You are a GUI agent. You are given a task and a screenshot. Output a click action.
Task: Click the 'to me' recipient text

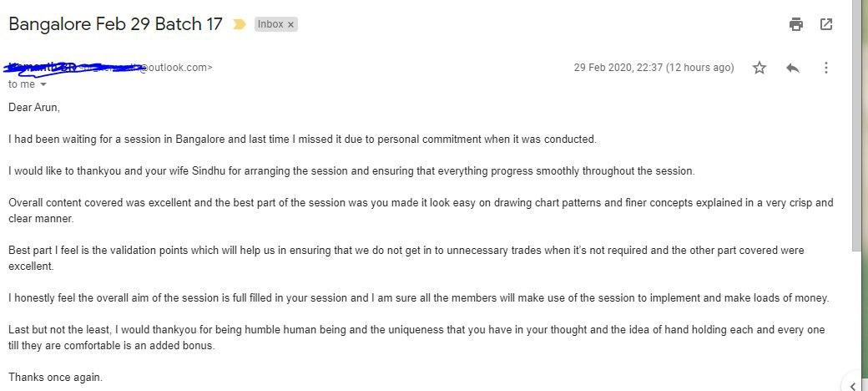pos(22,84)
